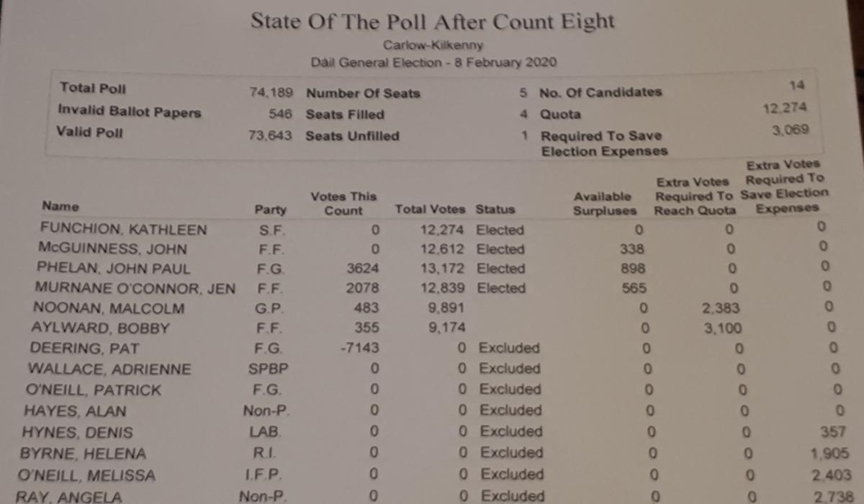This screenshot has width=864, height=504.
Task: Click the name FUNCHION, KATHLEEN
Action: pyautogui.click(x=124, y=230)
